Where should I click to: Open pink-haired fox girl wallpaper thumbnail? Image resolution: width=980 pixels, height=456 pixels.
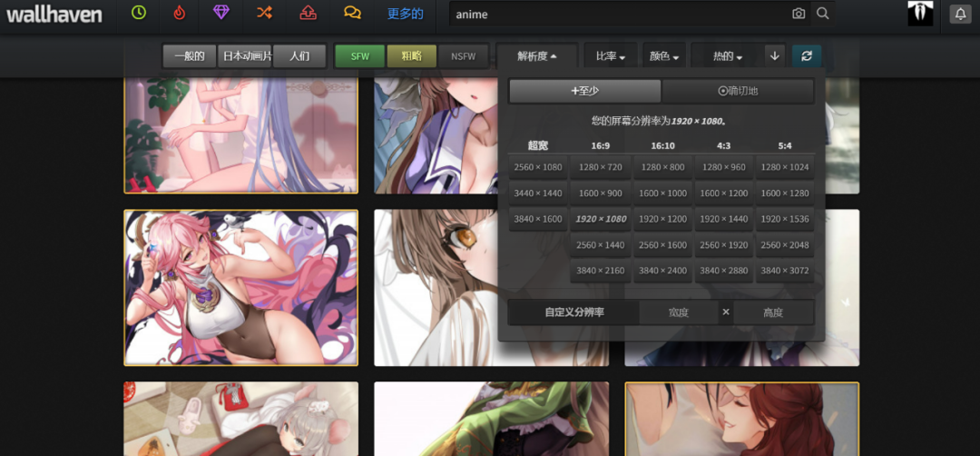click(241, 288)
